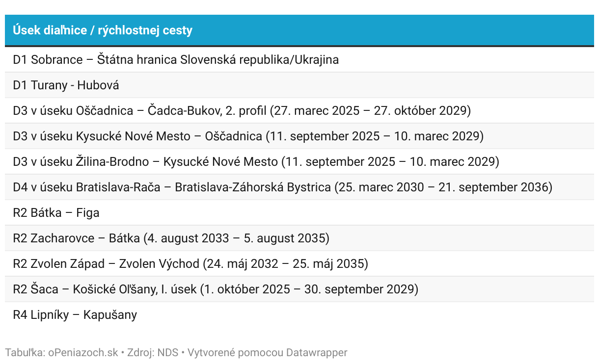Select the D3 Žilina-Brodno – Kysucké Nové Mesto row
599x364 pixels.
(299, 162)
